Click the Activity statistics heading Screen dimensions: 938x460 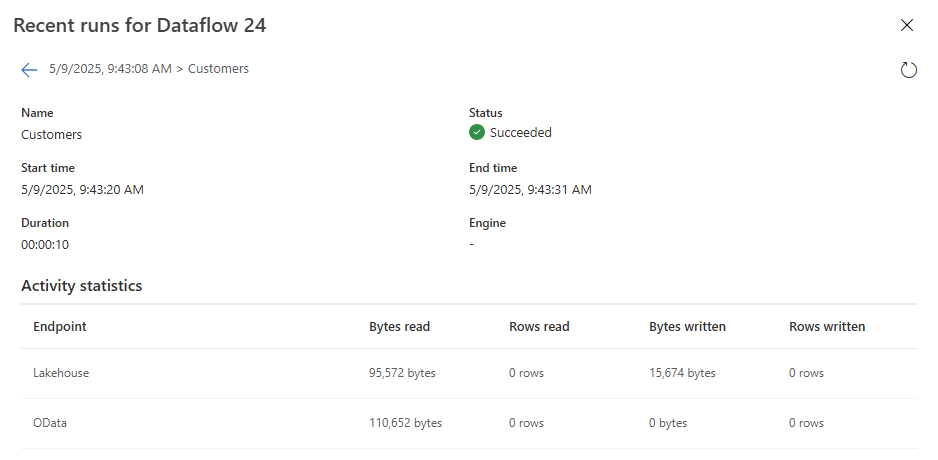81,286
